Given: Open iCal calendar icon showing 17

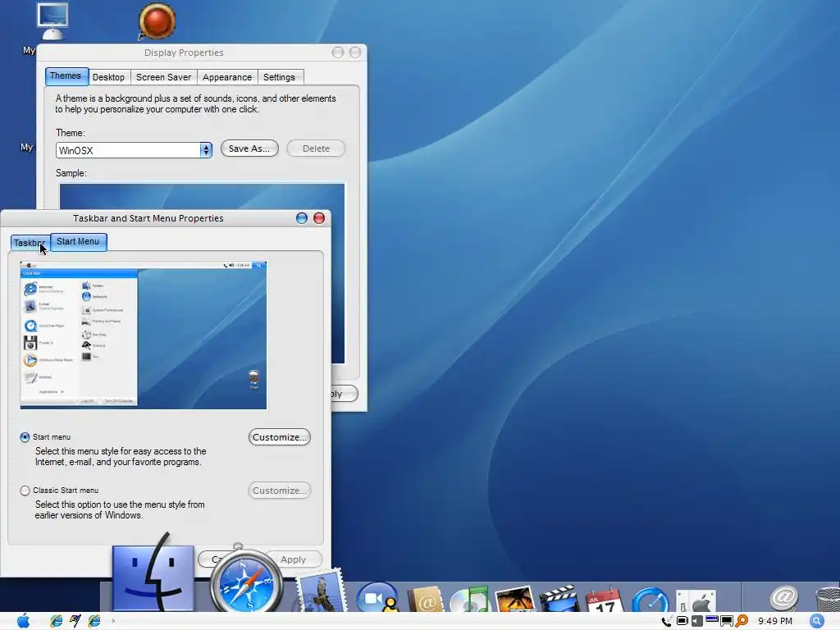Looking at the screenshot, I should [605, 600].
